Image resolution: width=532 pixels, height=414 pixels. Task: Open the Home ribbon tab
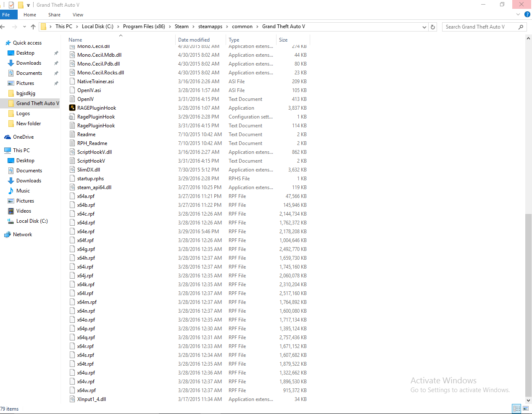tap(30, 15)
